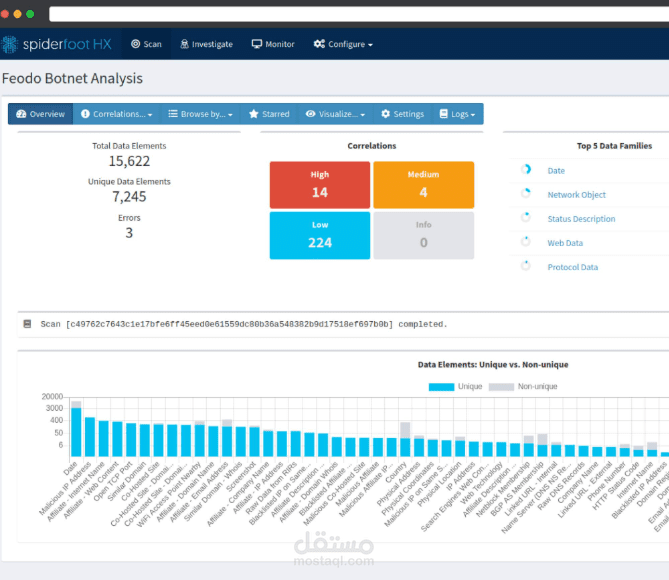The image size is (669, 580).
Task: Click the Visualize eye icon
Action: click(311, 114)
